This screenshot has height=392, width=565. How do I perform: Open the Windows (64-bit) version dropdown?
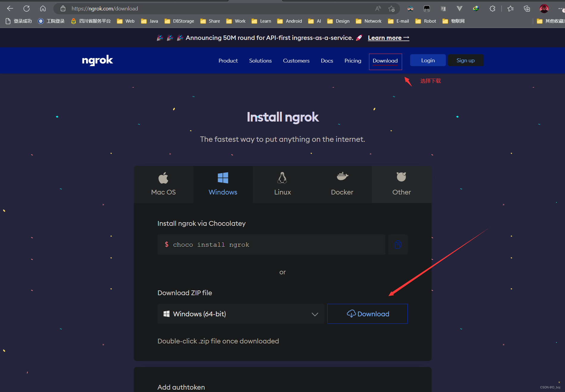pyautogui.click(x=241, y=314)
